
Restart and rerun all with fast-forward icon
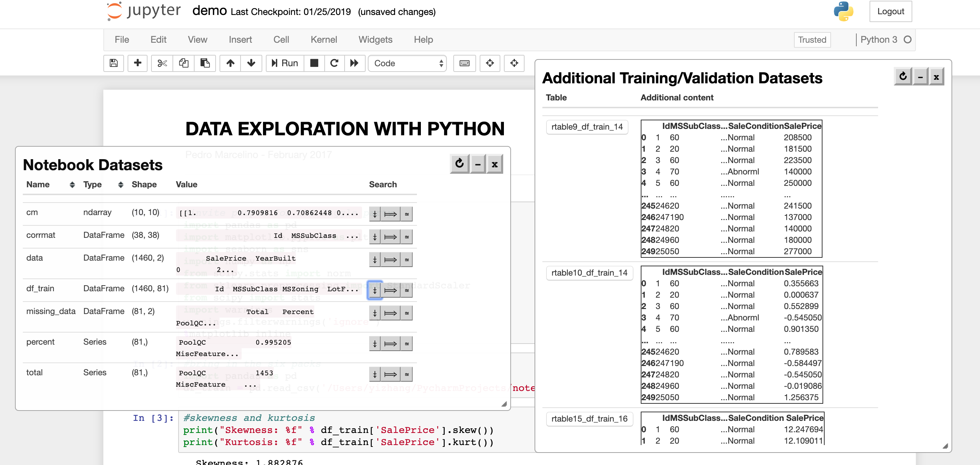(x=355, y=63)
